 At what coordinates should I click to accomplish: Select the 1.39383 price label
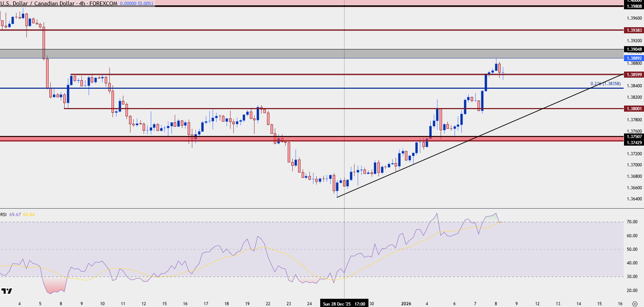[634, 30]
